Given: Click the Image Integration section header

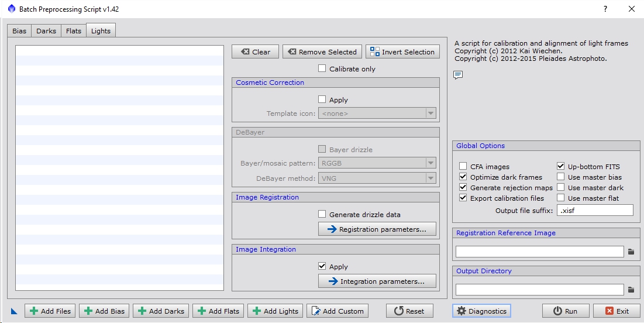Looking at the screenshot, I should tap(336, 249).
